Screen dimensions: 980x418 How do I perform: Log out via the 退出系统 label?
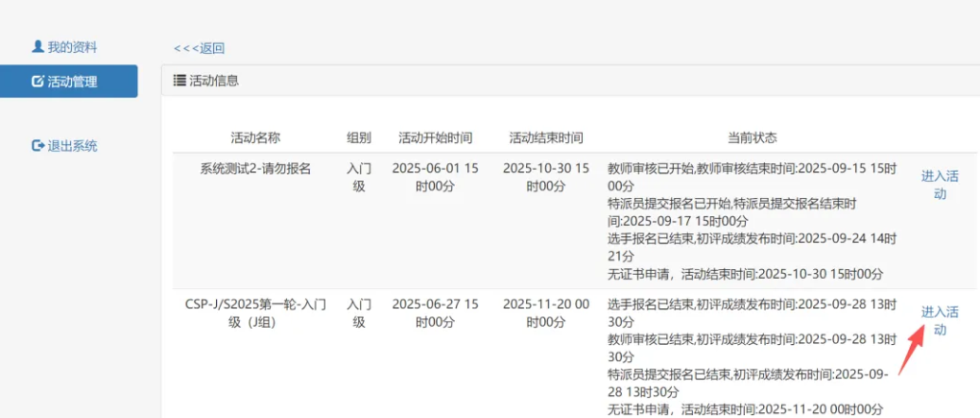coord(73,146)
